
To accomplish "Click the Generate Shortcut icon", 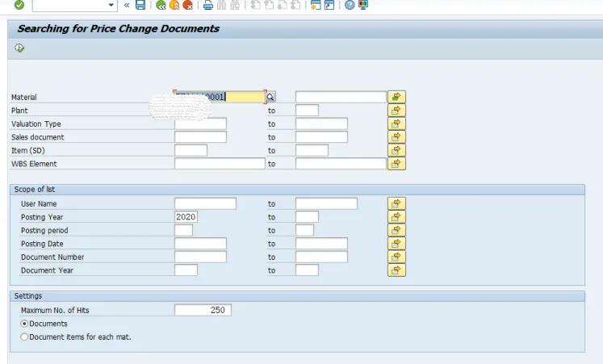I will point(329,5).
